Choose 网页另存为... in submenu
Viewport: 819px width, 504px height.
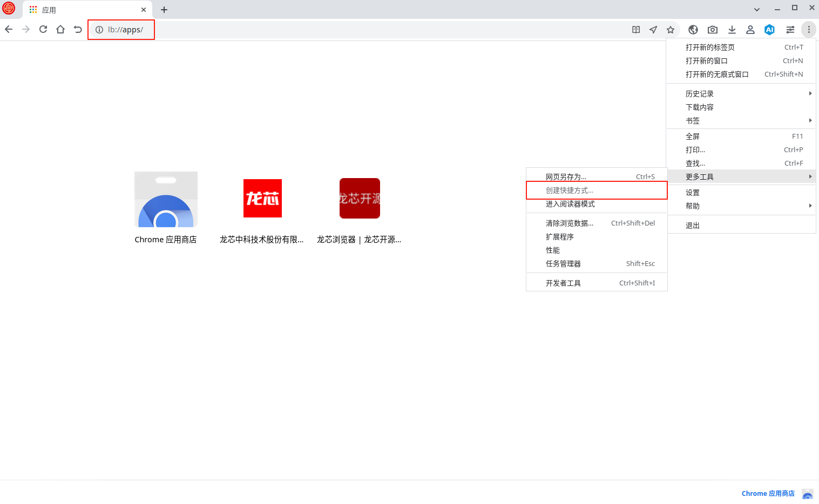click(597, 177)
